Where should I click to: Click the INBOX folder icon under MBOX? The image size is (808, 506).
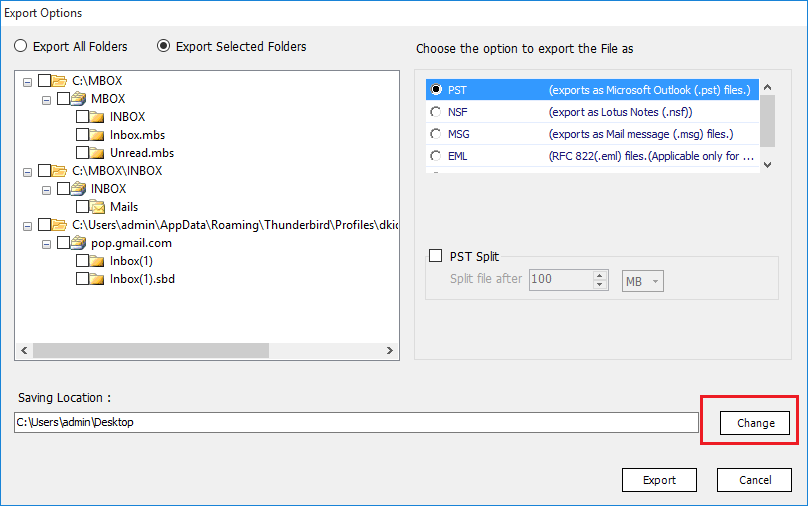click(96, 117)
